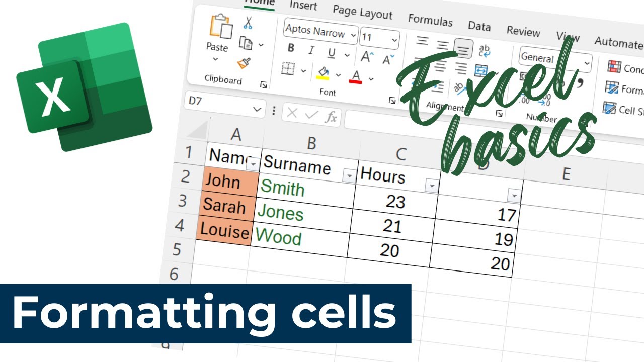Expand the Copy options arrow
Screen dimensions: 644x362
coord(261,45)
